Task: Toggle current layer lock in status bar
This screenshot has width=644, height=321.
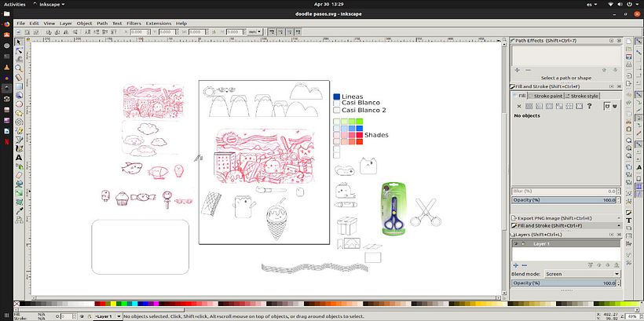Action: coord(89,316)
